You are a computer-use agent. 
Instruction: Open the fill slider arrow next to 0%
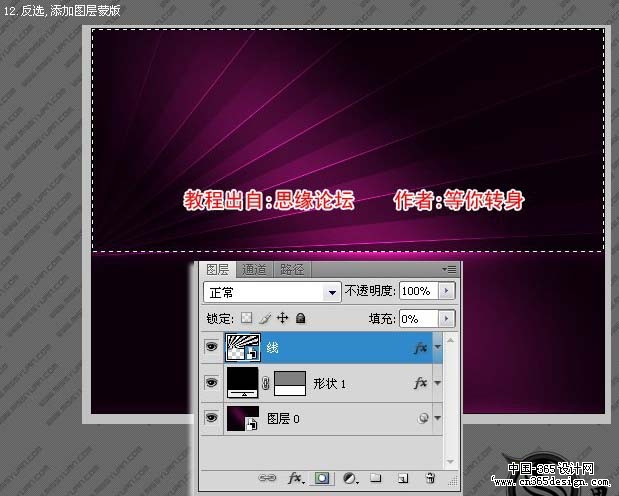(446, 318)
